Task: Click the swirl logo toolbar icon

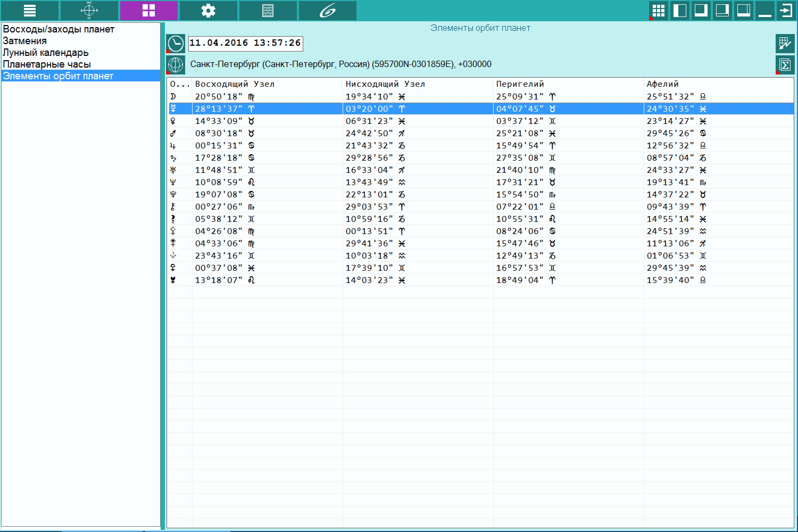Action: [327, 11]
